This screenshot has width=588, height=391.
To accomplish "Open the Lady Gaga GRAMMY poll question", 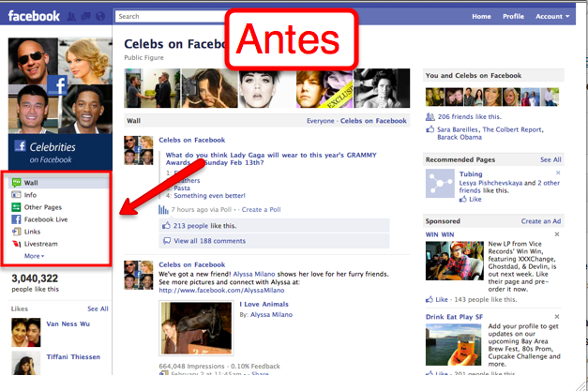I will (271, 158).
